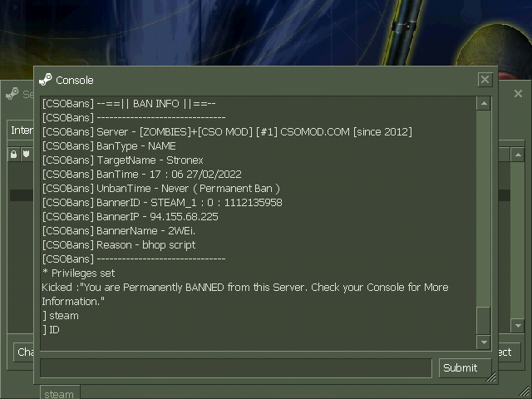Click the Connect button at the right edge
532x399 pixels.
[509, 352]
